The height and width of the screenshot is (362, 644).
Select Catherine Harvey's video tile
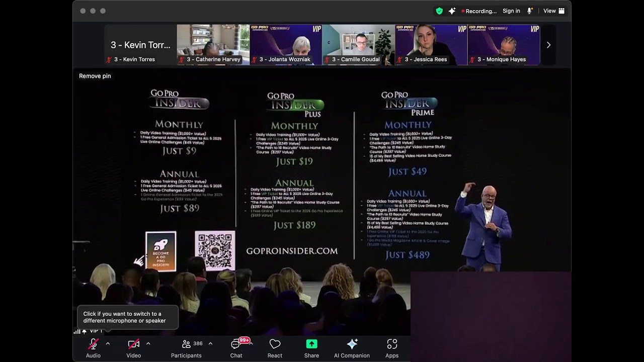point(213,45)
